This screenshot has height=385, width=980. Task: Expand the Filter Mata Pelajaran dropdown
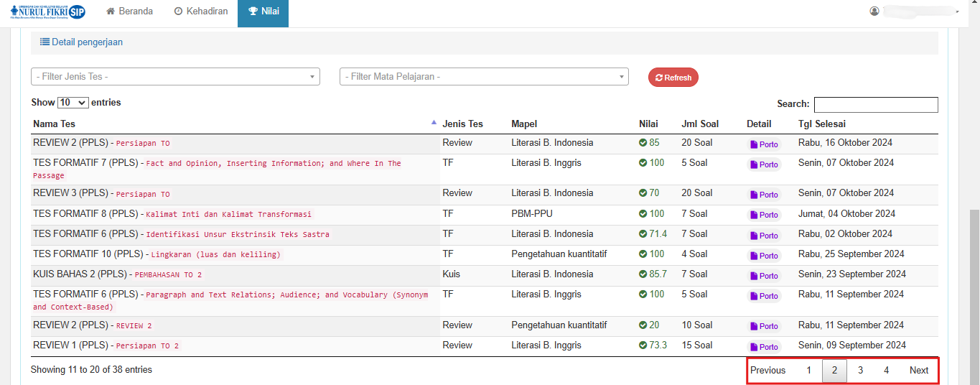tap(483, 77)
